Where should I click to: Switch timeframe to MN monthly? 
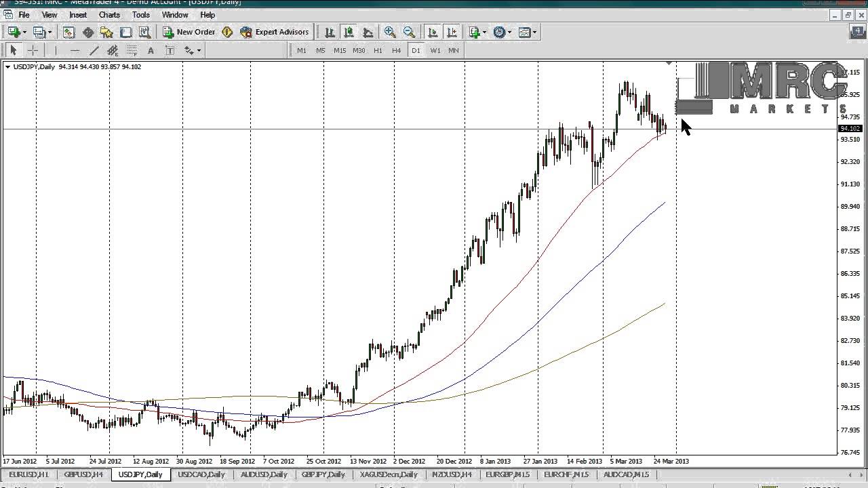pyautogui.click(x=454, y=50)
